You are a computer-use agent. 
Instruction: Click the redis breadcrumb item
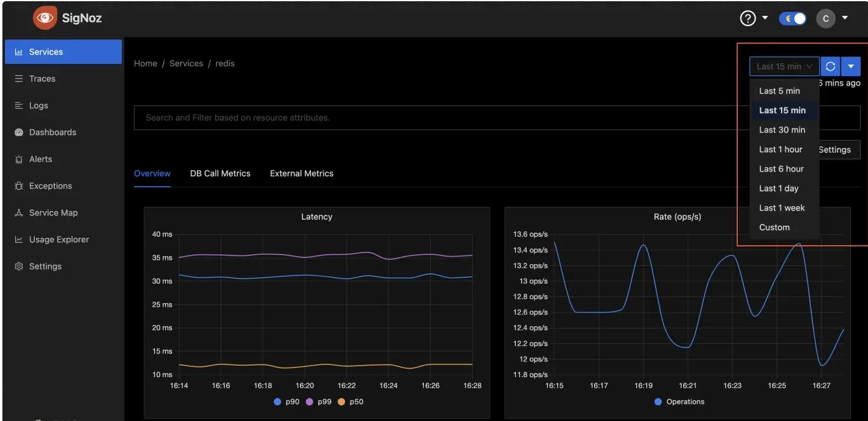(225, 63)
